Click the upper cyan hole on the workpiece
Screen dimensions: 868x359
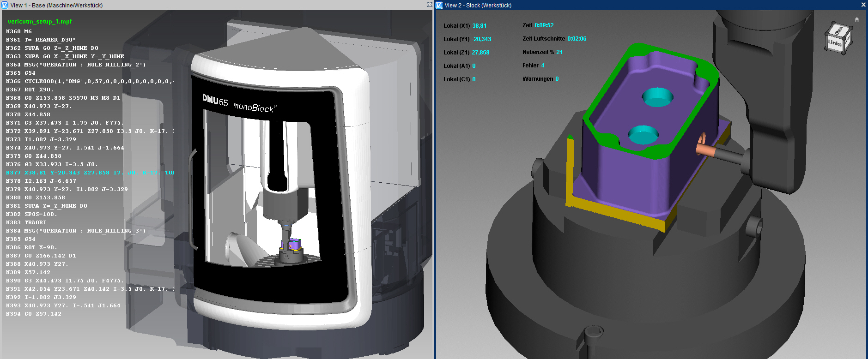pyautogui.click(x=657, y=97)
